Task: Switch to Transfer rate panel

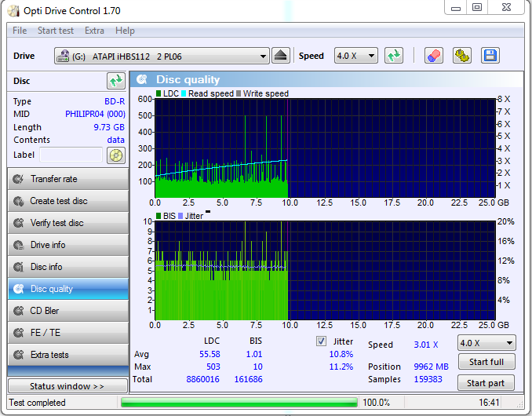Action: coord(67,179)
